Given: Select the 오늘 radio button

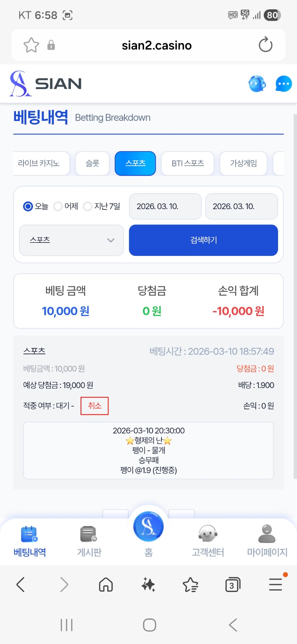Looking at the screenshot, I should point(28,206).
